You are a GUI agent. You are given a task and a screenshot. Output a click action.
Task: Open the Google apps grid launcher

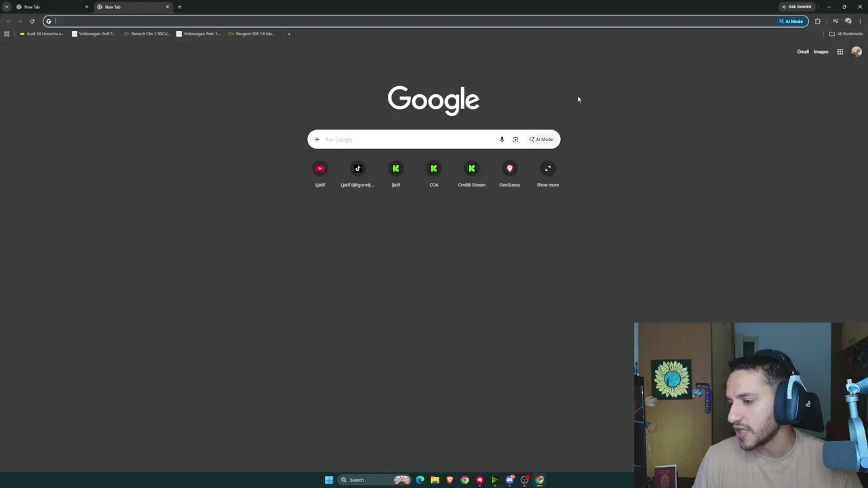pyautogui.click(x=840, y=52)
